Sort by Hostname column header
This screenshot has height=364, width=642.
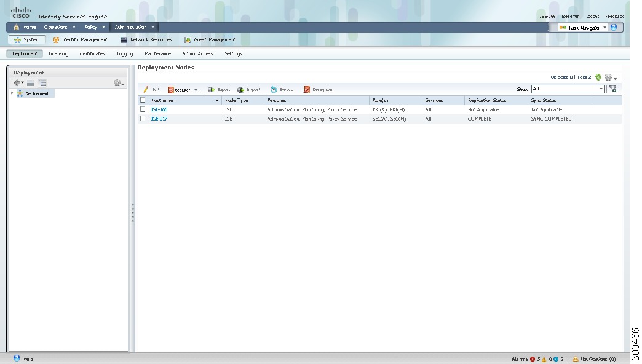[x=184, y=100]
